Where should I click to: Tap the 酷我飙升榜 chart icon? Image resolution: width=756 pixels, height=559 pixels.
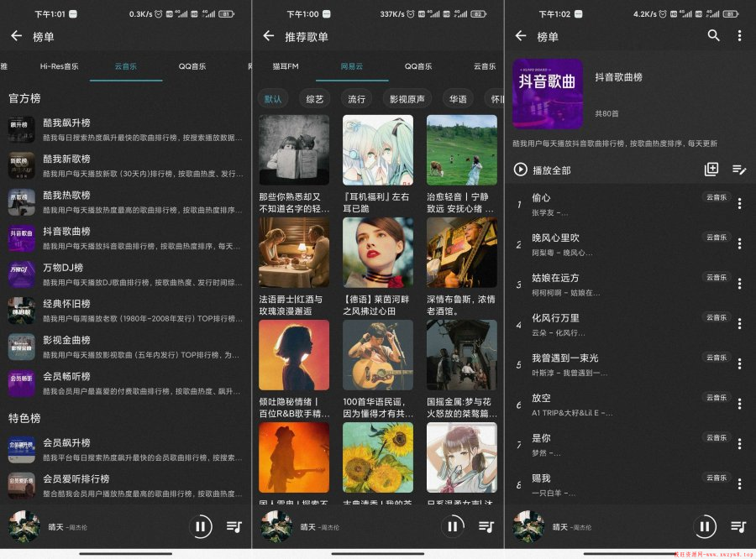tap(22, 128)
